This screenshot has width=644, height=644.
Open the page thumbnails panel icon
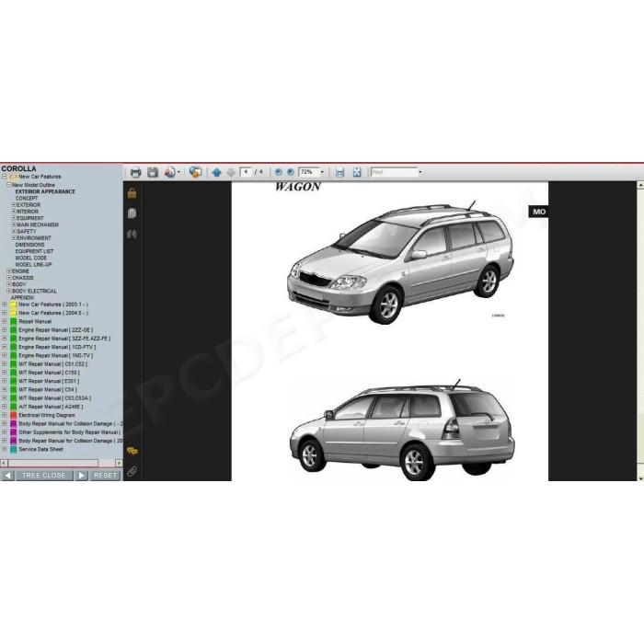click(132, 213)
